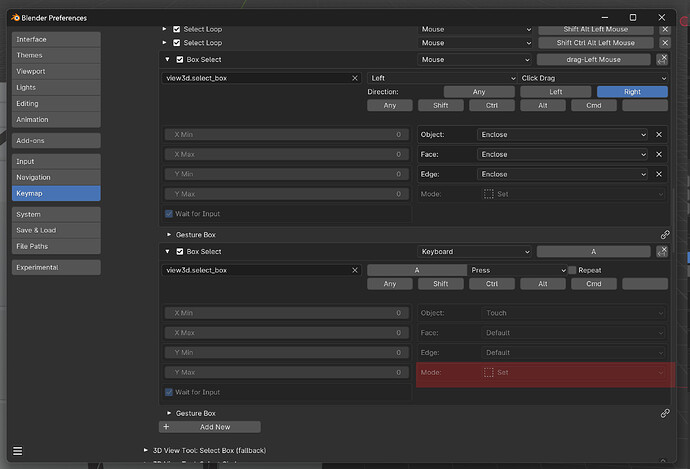Click the drag-Left Mouse shortcut button

(x=594, y=59)
